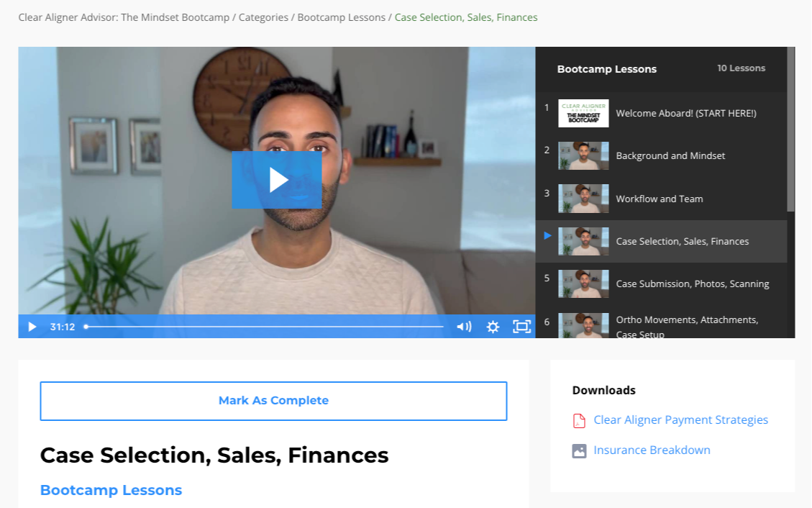The image size is (812, 508).
Task: Click the Categories breadcrumb link
Action: 263,17
